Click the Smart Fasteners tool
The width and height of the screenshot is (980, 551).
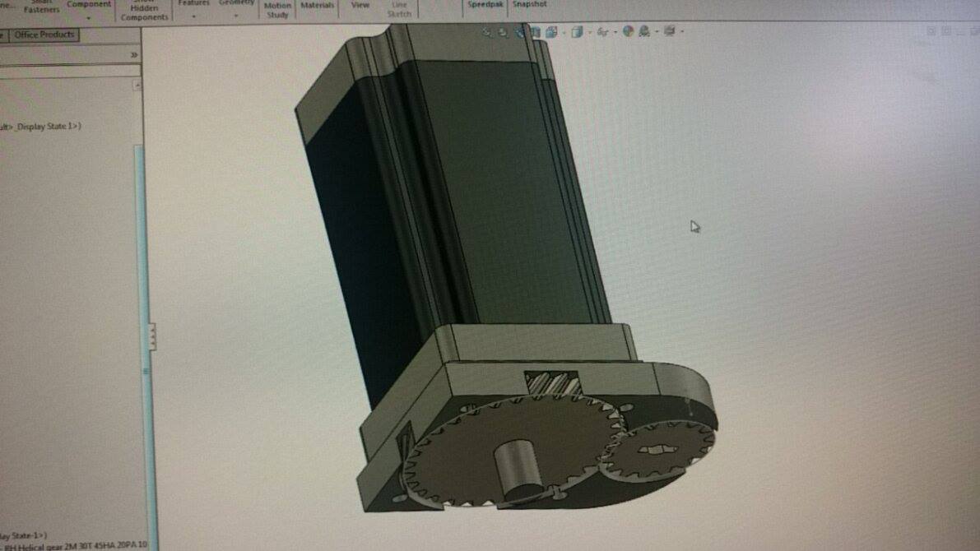tap(41, 7)
